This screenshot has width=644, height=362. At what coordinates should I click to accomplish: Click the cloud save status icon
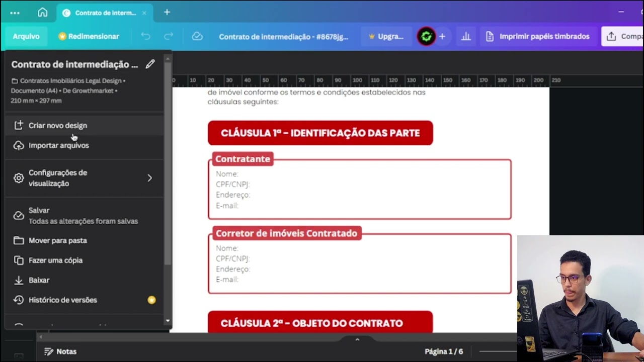point(197,36)
